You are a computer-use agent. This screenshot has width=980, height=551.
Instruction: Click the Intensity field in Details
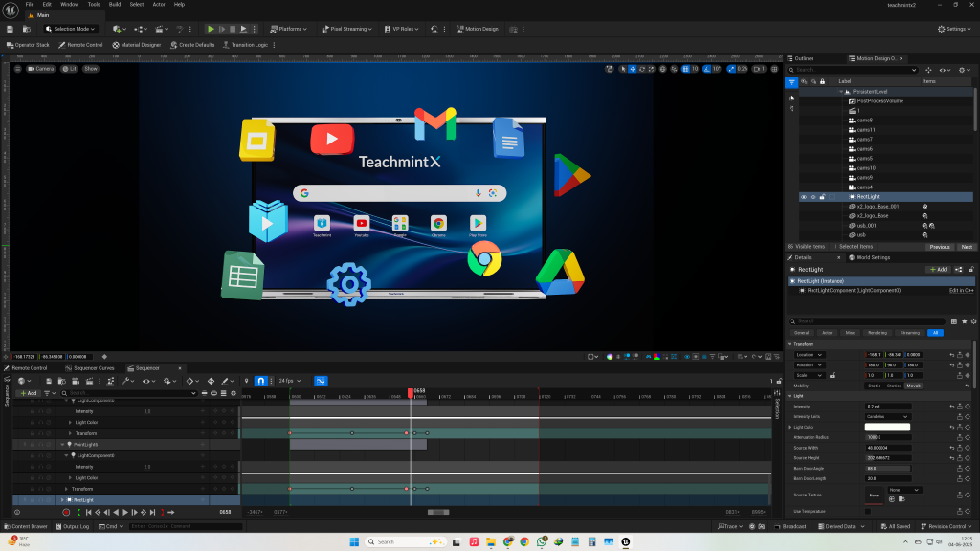[887, 407]
